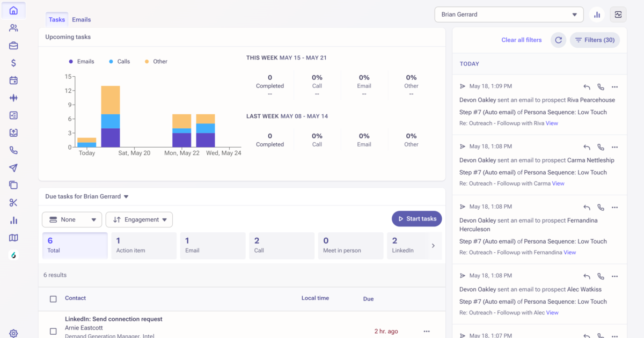This screenshot has height=338, width=644.
Task: Select the Contacts icon in the sidebar
Action: [x=13, y=28]
